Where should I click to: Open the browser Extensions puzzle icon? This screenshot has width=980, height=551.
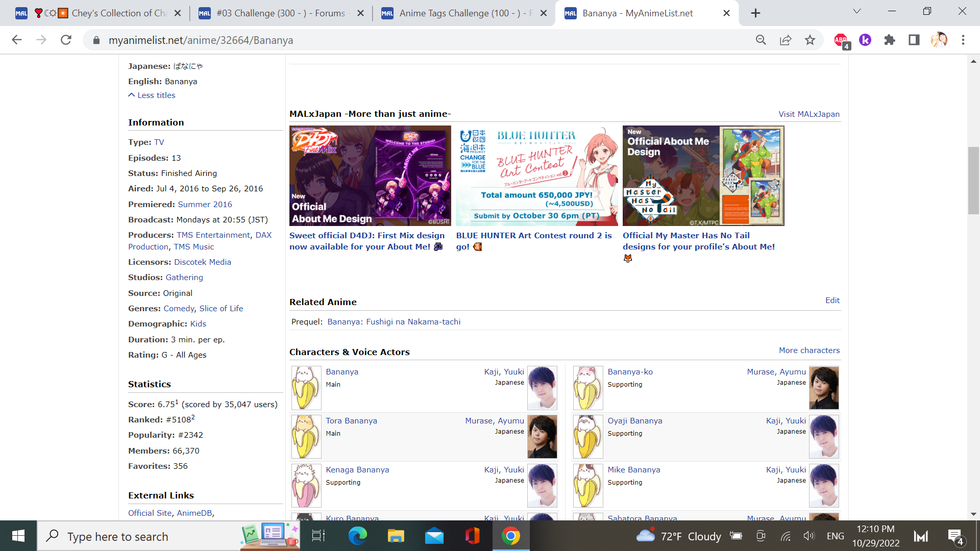890,40
